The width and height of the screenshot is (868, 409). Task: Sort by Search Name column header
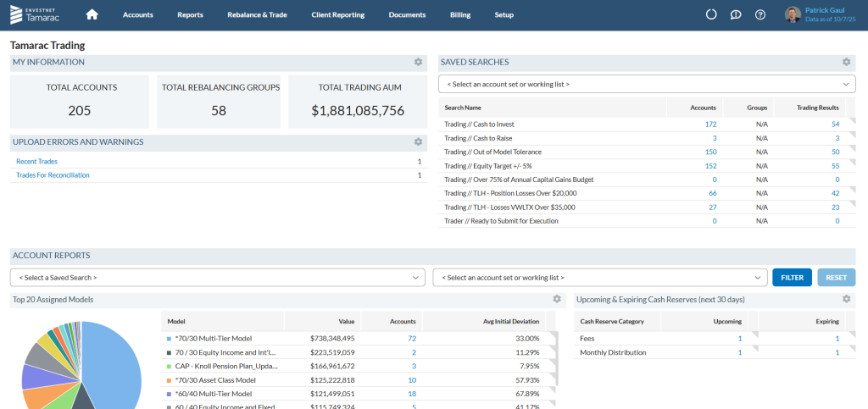click(463, 108)
